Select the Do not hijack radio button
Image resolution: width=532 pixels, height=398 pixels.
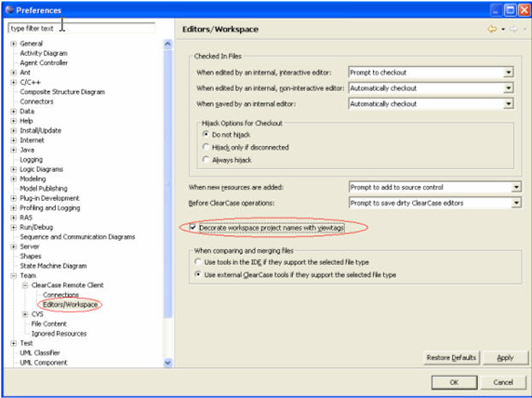tap(206, 134)
